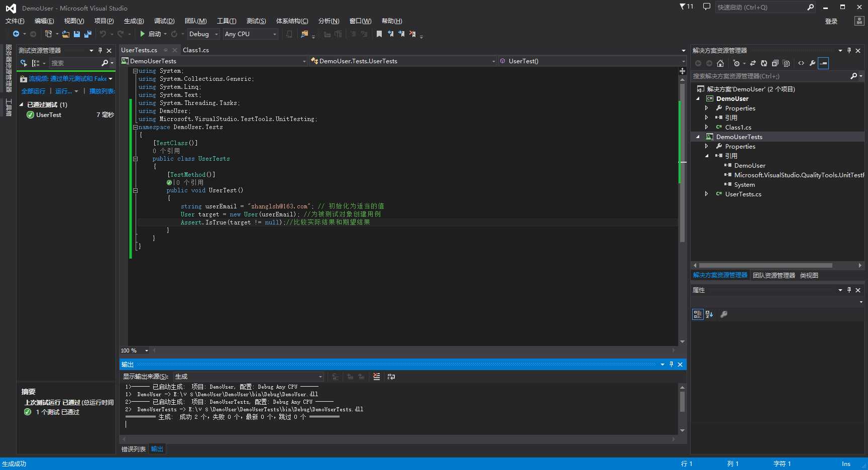Image resolution: width=868 pixels, height=470 pixels.
Task: Open the 调试(D) menu
Action: pos(164,21)
